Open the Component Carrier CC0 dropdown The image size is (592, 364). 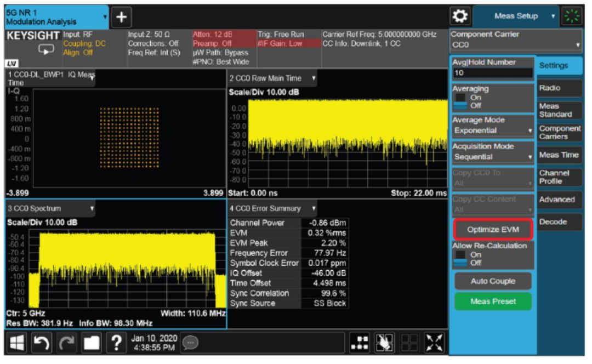click(x=515, y=44)
